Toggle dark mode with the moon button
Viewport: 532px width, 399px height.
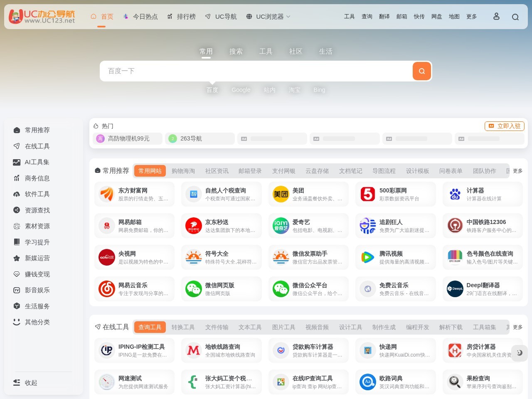(519, 353)
